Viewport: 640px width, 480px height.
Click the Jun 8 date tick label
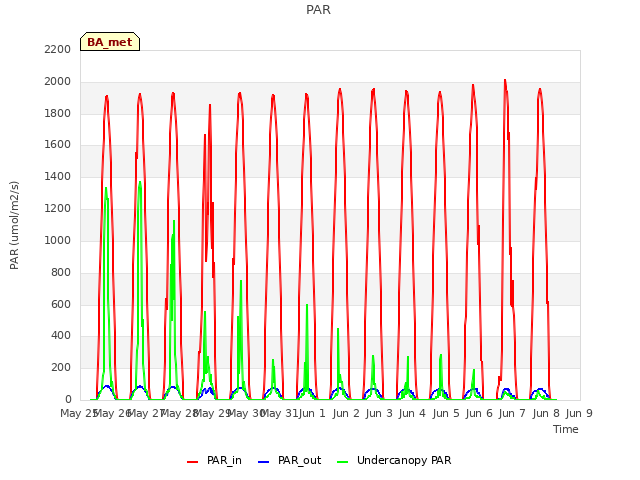546,413
